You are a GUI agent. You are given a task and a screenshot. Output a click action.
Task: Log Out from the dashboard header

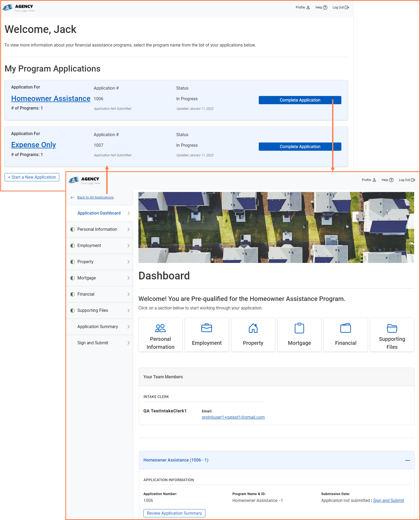click(407, 180)
